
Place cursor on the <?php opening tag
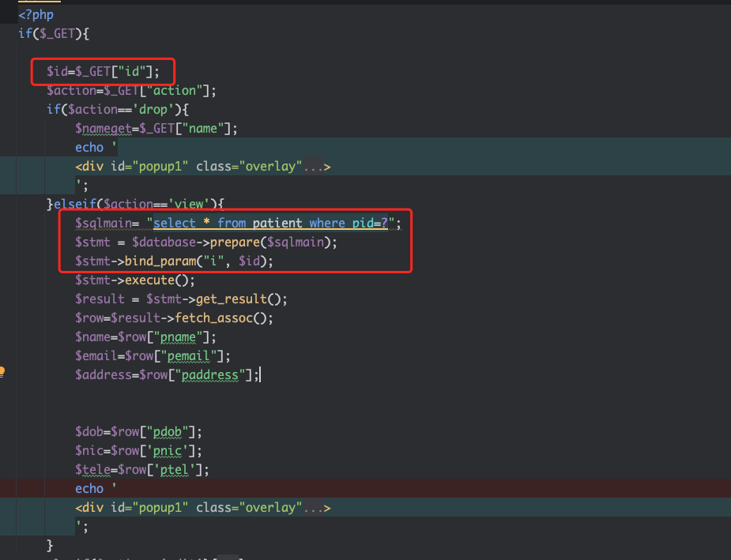(36, 15)
